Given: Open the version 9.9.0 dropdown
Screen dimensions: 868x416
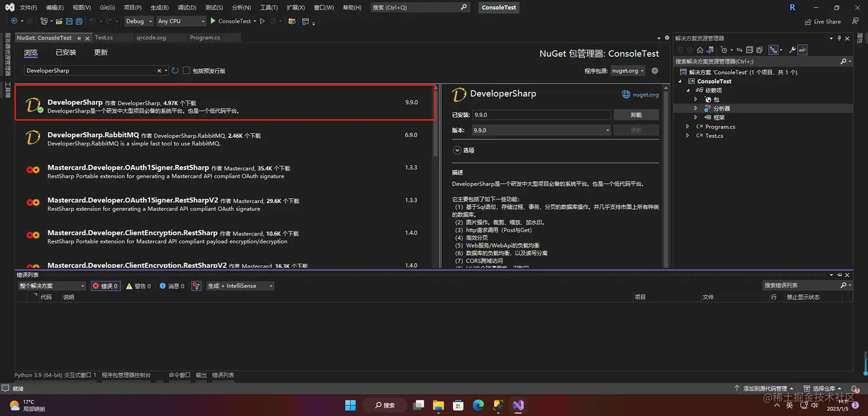Looking at the screenshot, I should 541,130.
